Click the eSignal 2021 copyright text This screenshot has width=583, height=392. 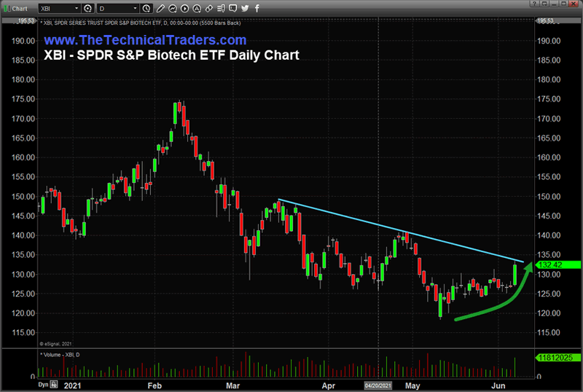56,344
